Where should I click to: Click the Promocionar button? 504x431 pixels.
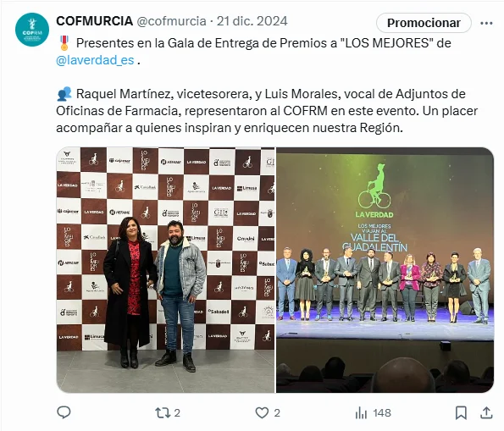coord(424,23)
